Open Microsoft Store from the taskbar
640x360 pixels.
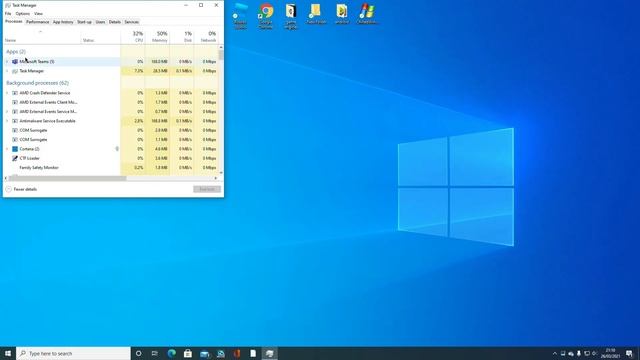point(188,353)
